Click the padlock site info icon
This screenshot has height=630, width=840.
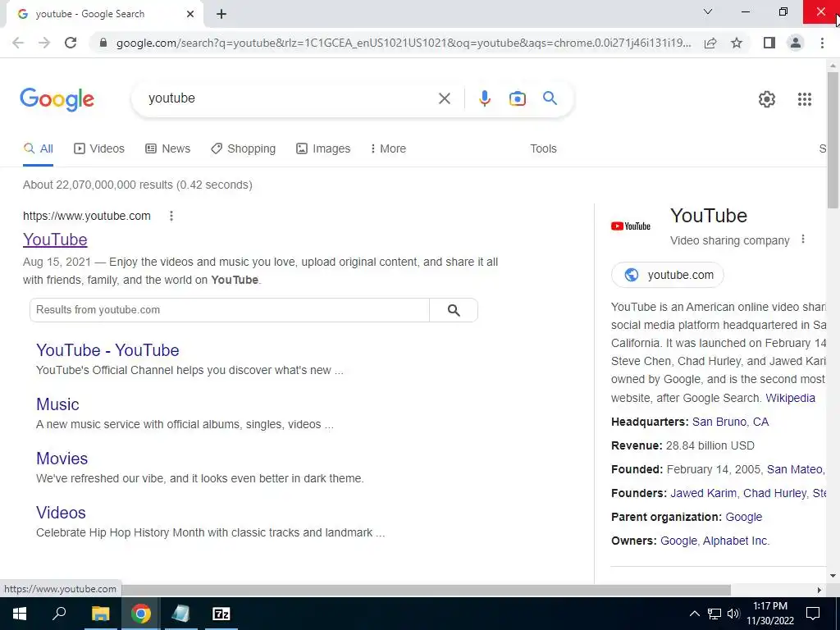pos(103,43)
